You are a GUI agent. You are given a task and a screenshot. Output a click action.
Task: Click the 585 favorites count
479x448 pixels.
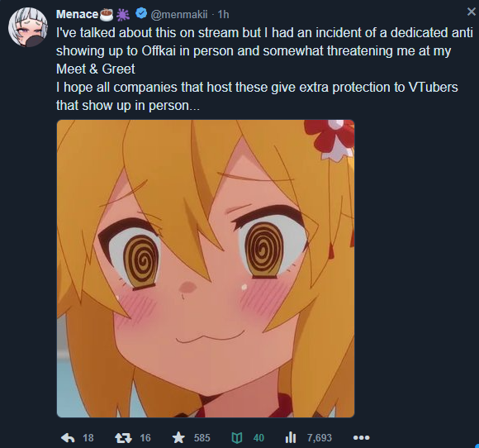202,438
